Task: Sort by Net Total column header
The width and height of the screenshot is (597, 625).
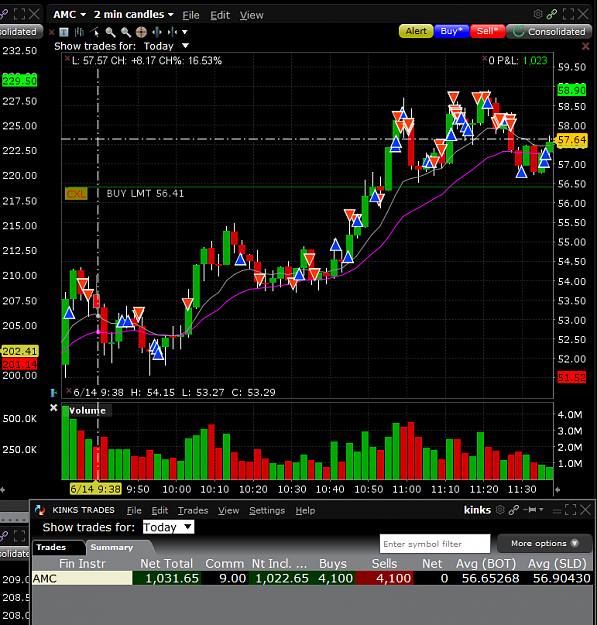Action: tap(167, 564)
